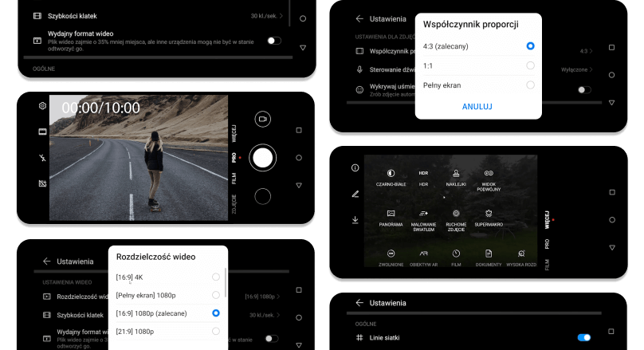This screenshot has height=350, width=644.
Task: Select the 4:3 (zalecany) radio option
Action: (530, 46)
